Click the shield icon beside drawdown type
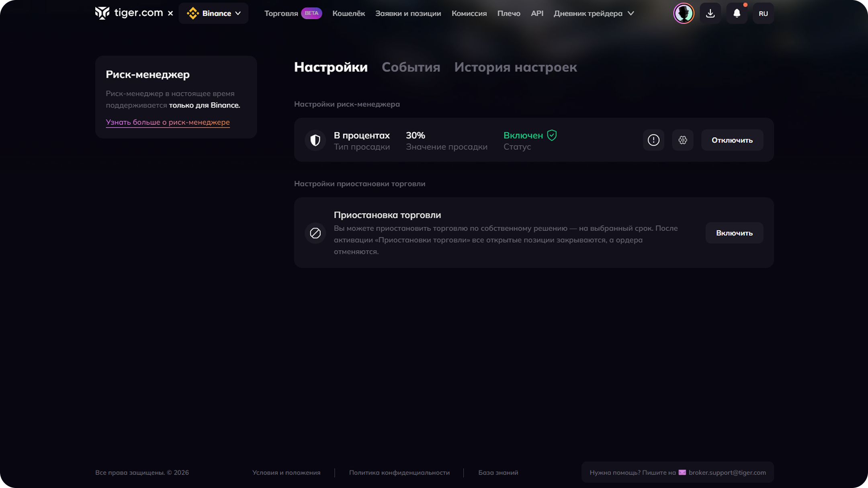Image resolution: width=868 pixels, height=488 pixels. click(x=315, y=140)
